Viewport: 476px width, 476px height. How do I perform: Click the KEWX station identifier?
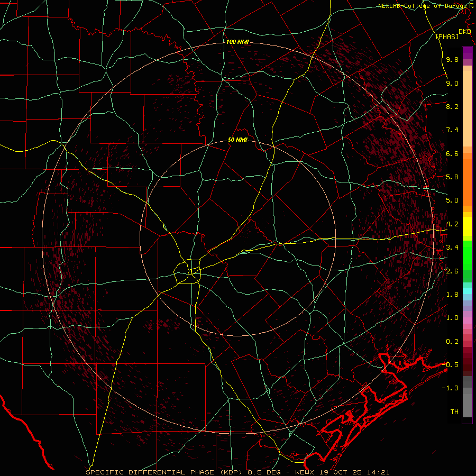pos(305,472)
